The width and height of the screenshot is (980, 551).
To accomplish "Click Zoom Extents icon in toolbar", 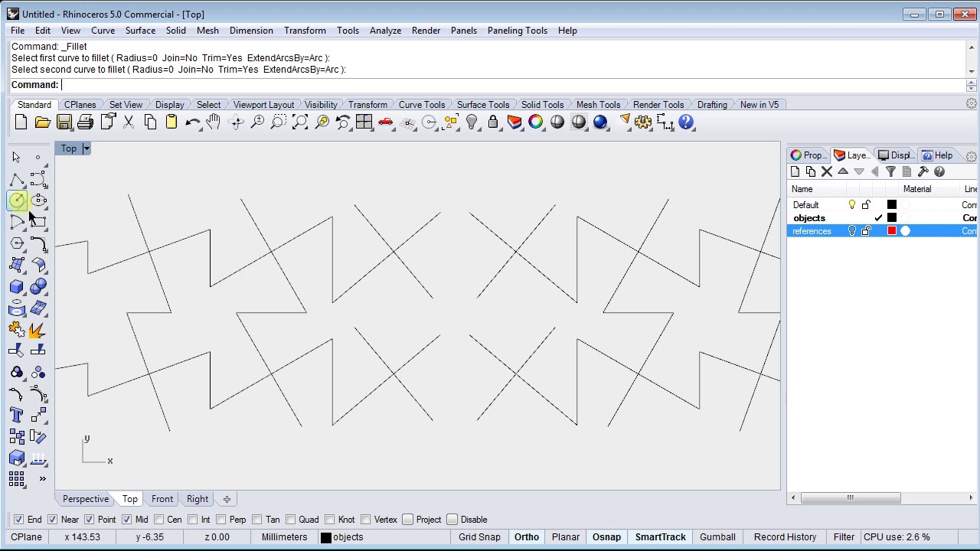I will coord(300,122).
